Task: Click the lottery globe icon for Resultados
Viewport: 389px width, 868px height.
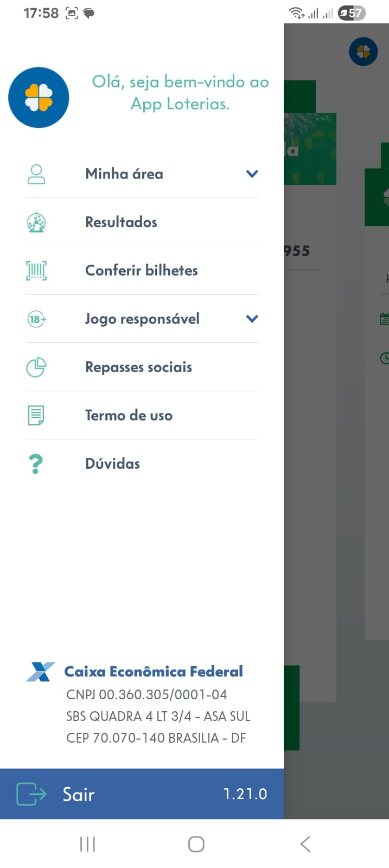Action: click(x=36, y=222)
